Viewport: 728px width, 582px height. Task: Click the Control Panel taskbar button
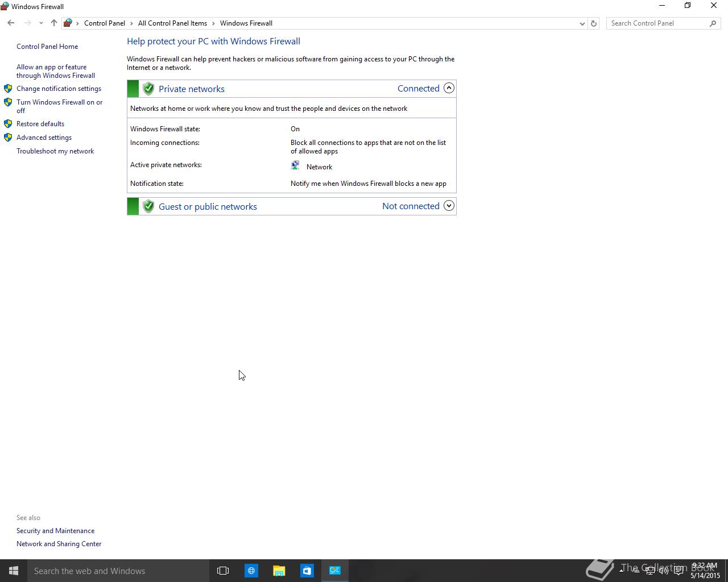[335, 571]
